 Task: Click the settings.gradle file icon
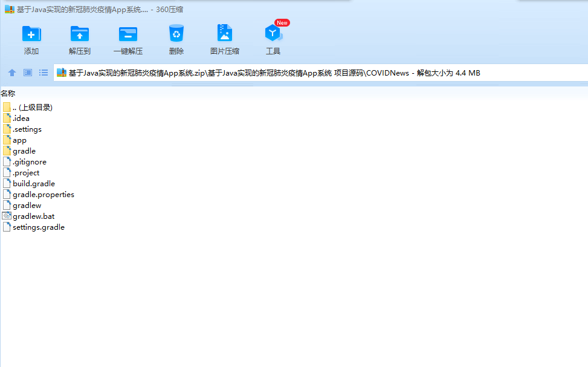coord(7,227)
